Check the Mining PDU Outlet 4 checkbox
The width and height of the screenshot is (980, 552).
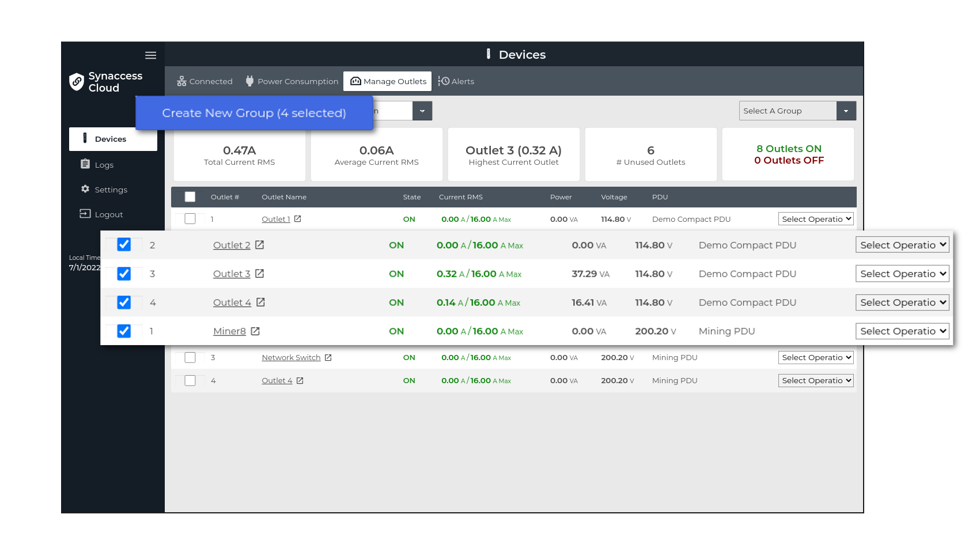pyautogui.click(x=190, y=381)
